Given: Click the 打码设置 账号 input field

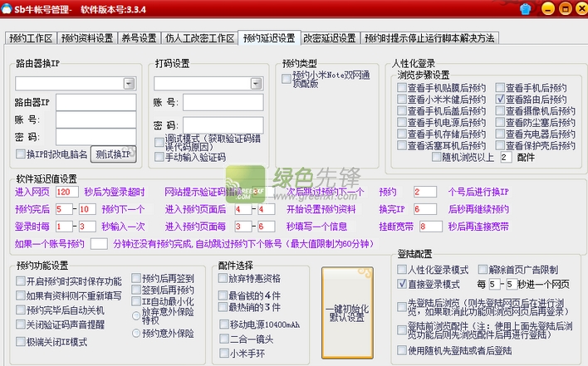Looking at the screenshot, I should [x=223, y=102].
